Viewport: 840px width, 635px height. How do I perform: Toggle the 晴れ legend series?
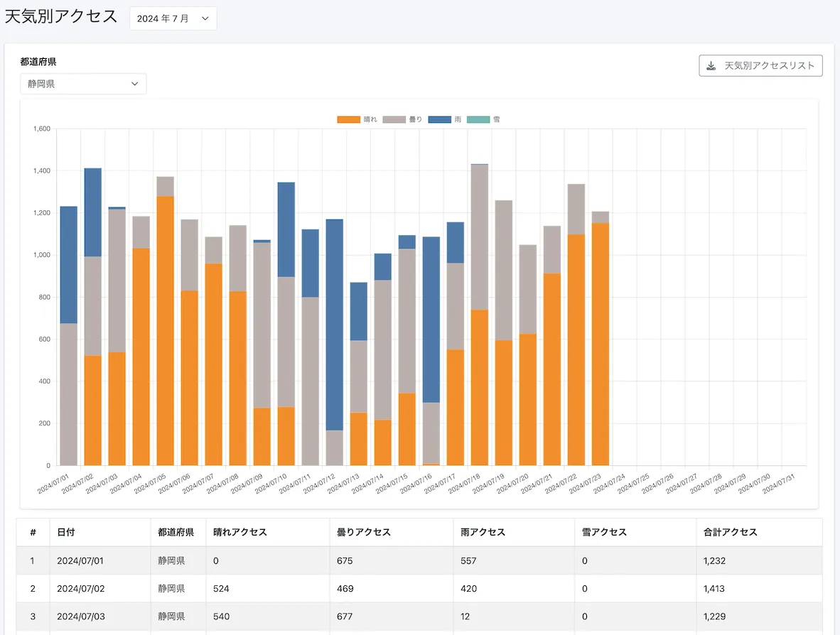[x=357, y=119]
